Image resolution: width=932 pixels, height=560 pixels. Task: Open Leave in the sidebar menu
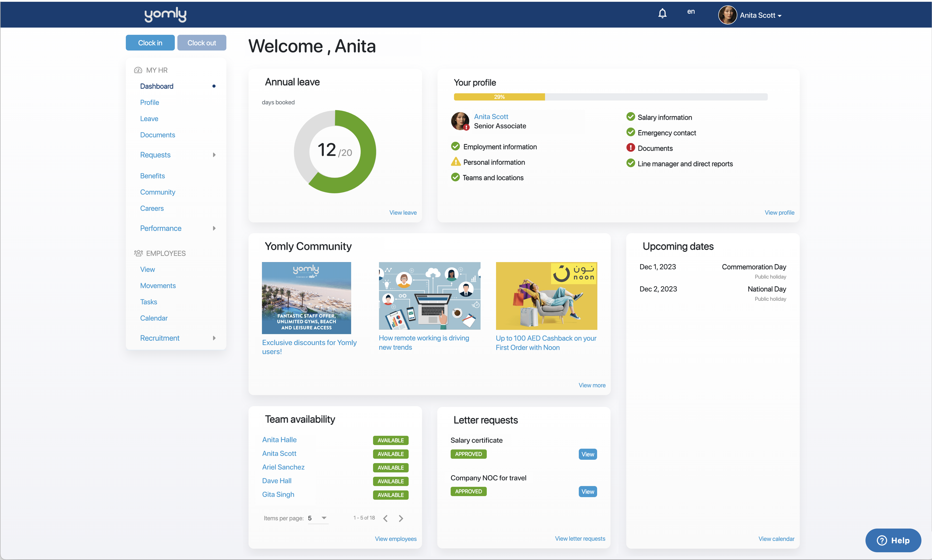(x=149, y=119)
